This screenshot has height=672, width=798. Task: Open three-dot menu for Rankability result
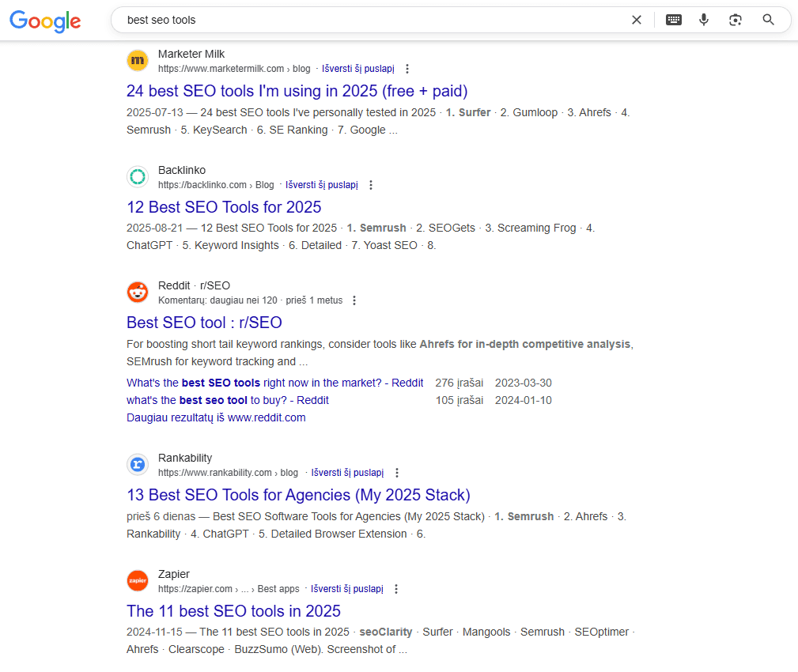(x=396, y=473)
